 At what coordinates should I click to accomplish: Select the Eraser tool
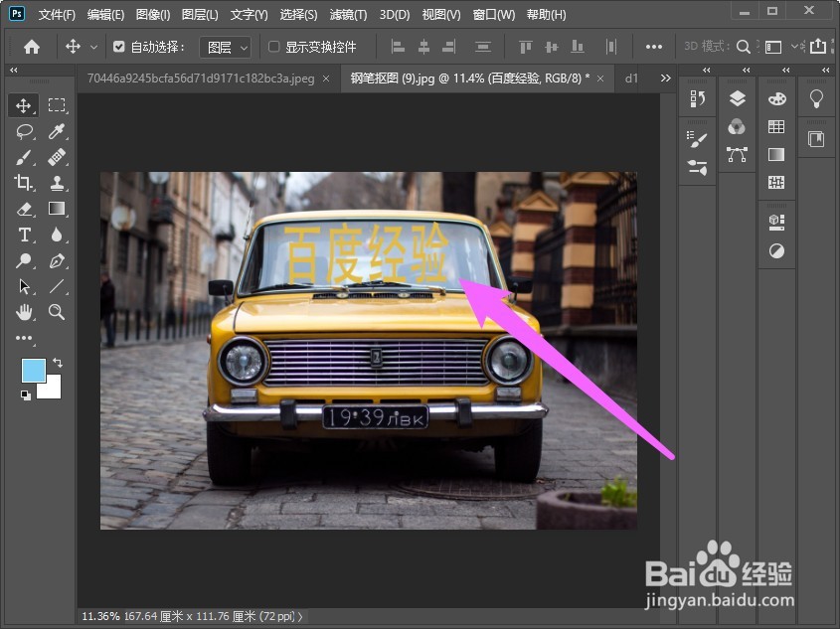24,209
